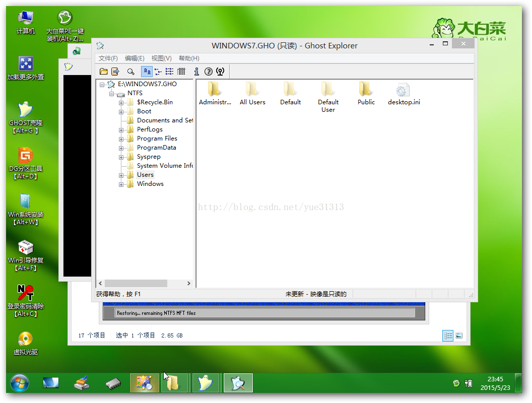Click the cabbage tray icon

[456, 383]
